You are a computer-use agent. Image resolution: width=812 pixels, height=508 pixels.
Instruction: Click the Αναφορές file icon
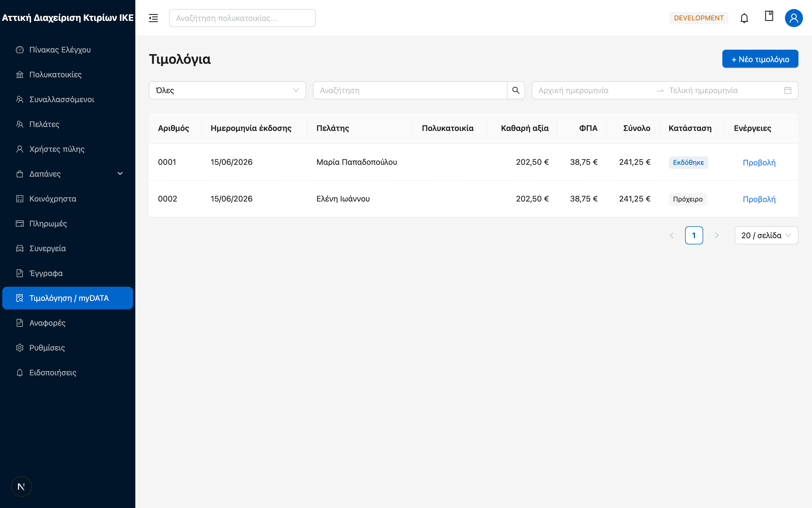20,323
